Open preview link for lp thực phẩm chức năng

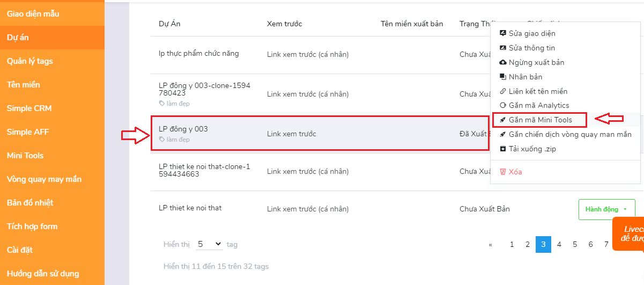click(x=308, y=54)
